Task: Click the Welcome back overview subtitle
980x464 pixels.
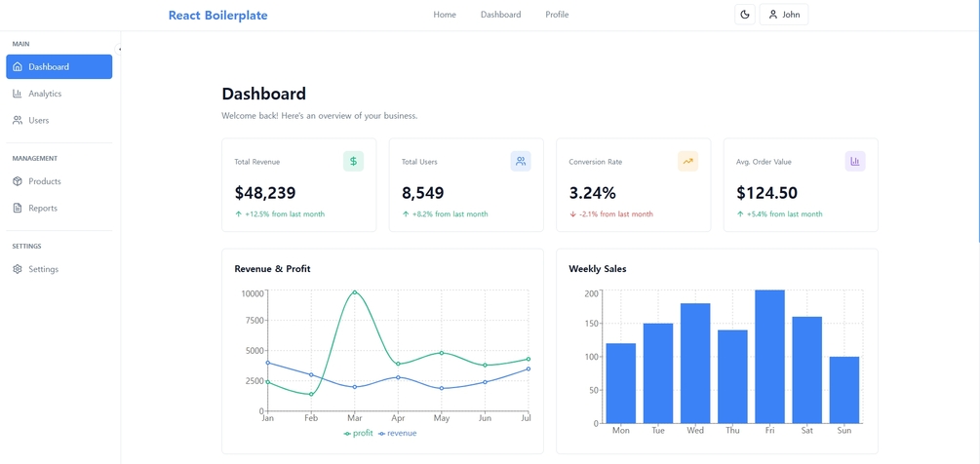Action: pyautogui.click(x=320, y=116)
